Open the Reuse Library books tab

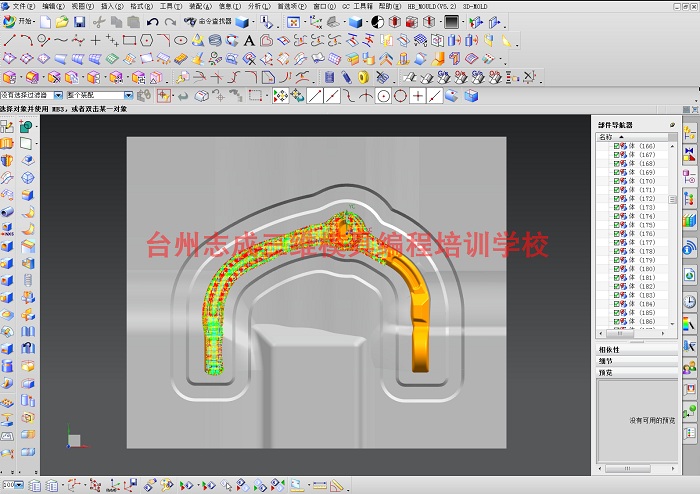(x=689, y=221)
